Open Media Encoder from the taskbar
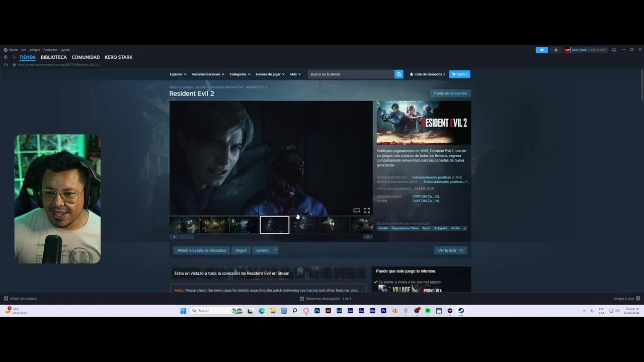Screen dimensions: 644x362 pos(372,311)
